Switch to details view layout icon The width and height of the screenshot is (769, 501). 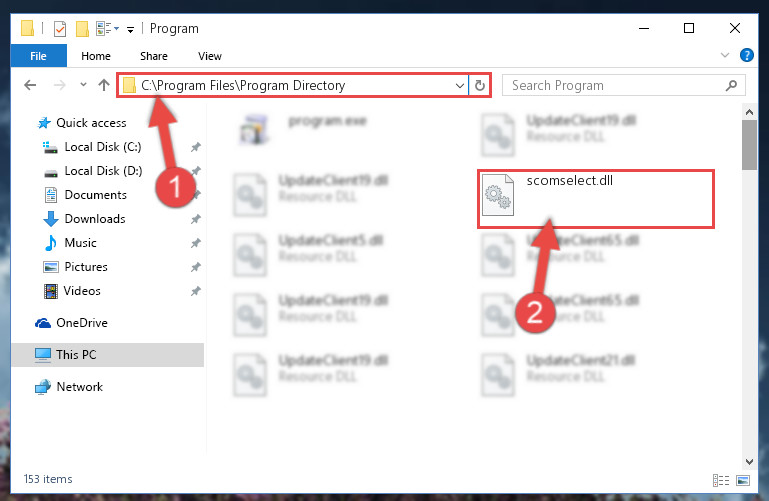(x=720, y=480)
